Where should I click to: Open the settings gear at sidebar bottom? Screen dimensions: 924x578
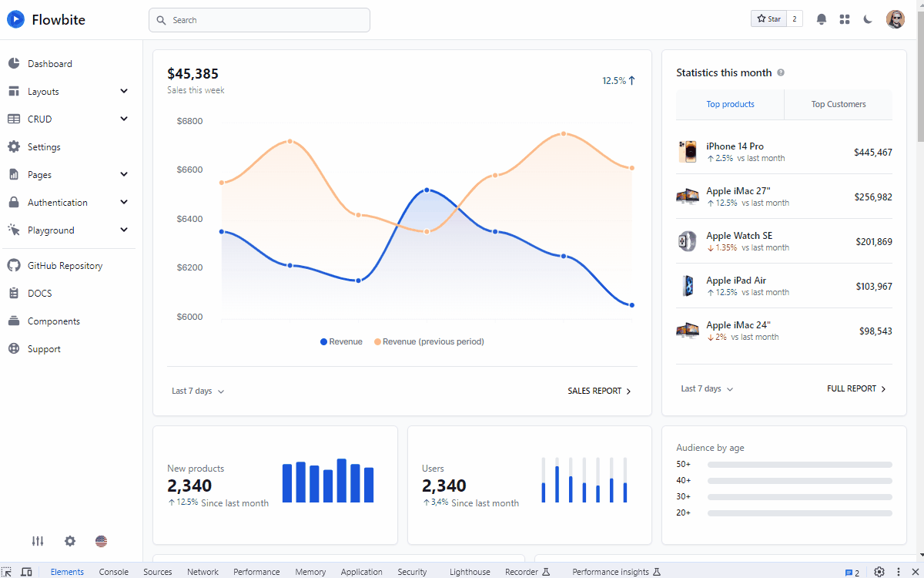[x=69, y=541]
